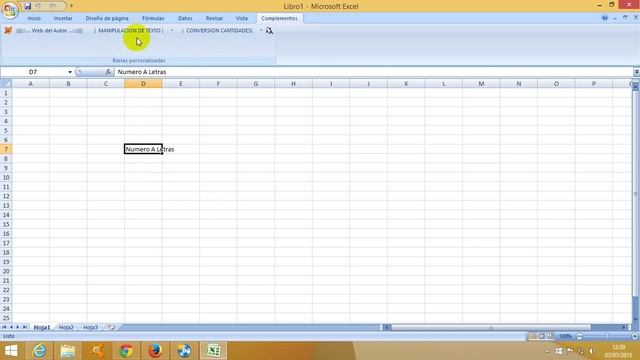Expand the Name Box dropdown arrow
This screenshot has height=360, width=640.
click(x=70, y=72)
